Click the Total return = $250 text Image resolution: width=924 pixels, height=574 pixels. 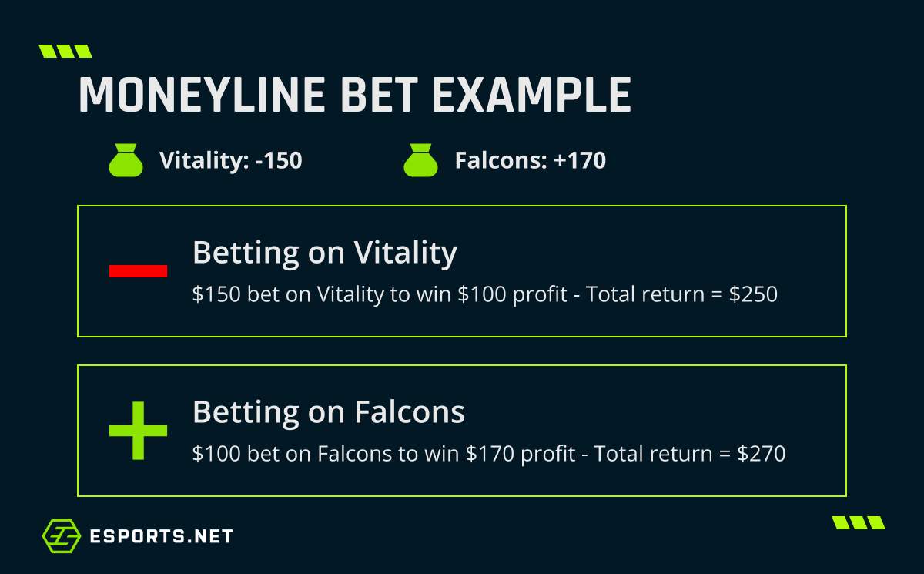682,294
